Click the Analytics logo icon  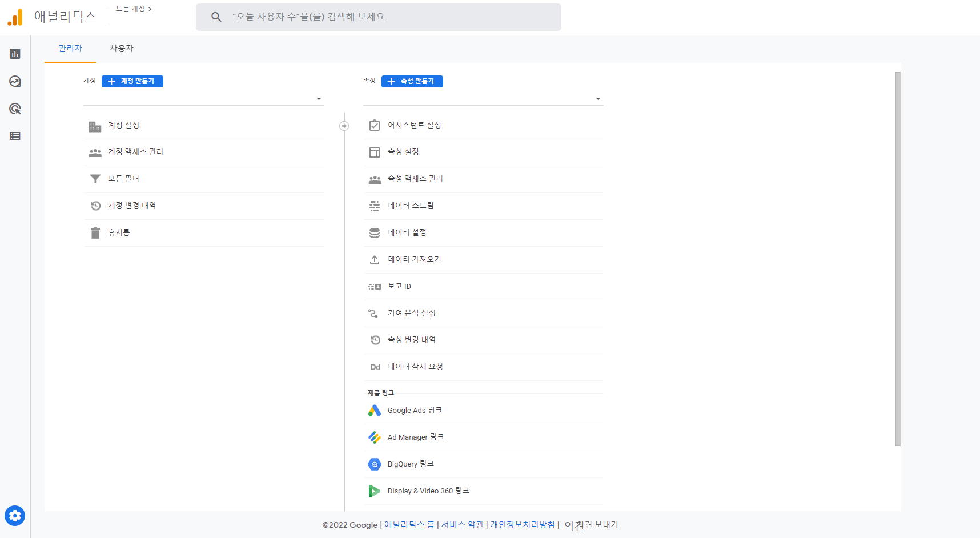click(x=15, y=17)
